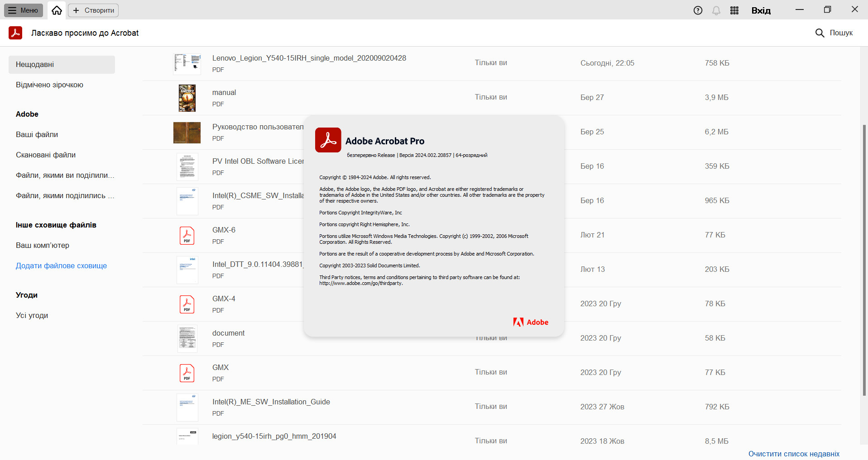Viewport: 868px width, 460px height.
Task: Open the Пошук search field
Action: [x=834, y=33]
